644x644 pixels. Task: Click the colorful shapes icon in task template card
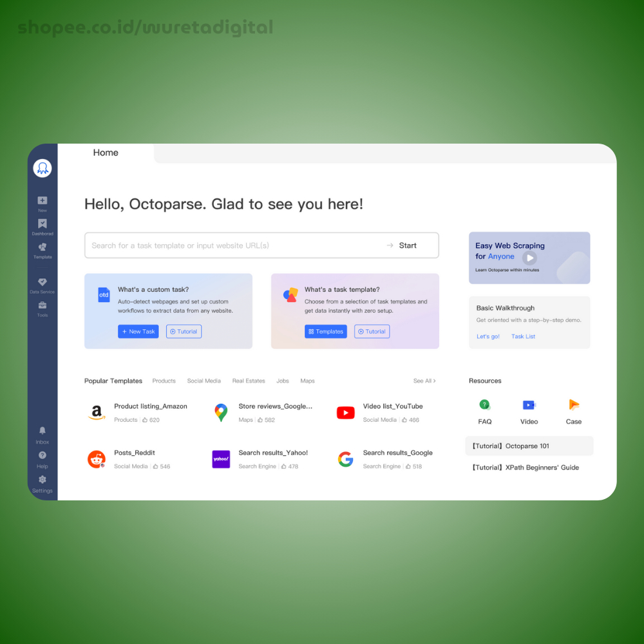coord(290,294)
